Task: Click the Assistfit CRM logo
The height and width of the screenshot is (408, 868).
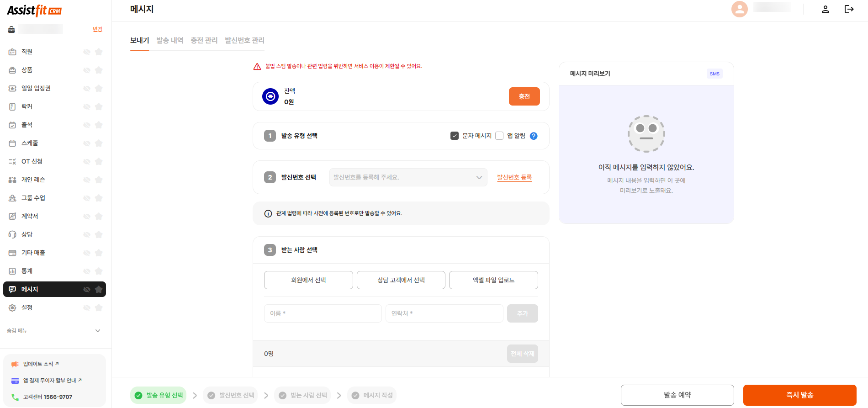Action: (34, 10)
